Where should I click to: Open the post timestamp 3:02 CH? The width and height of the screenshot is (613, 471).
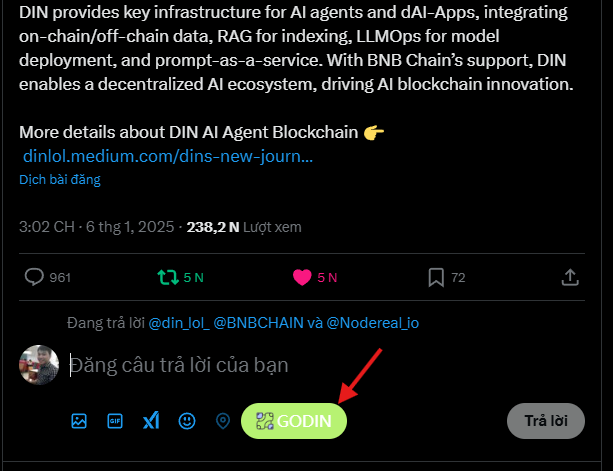coord(46,227)
